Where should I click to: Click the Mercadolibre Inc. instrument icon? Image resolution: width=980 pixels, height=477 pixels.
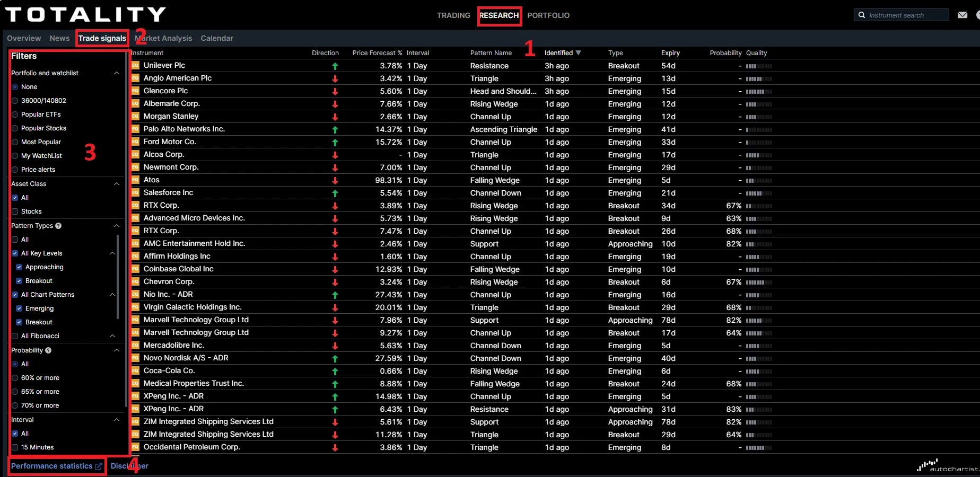[135, 345]
